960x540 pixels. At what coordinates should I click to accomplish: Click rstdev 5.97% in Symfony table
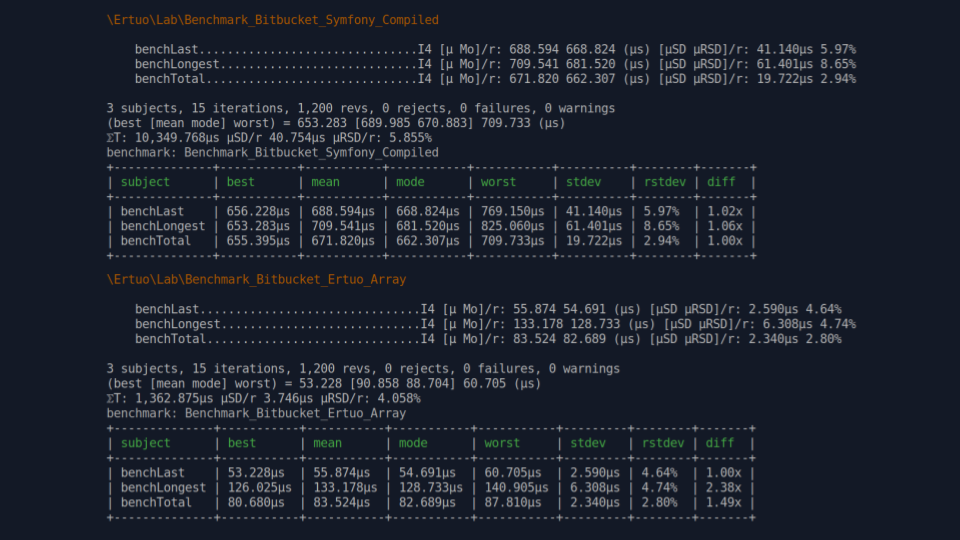coord(661,211)
